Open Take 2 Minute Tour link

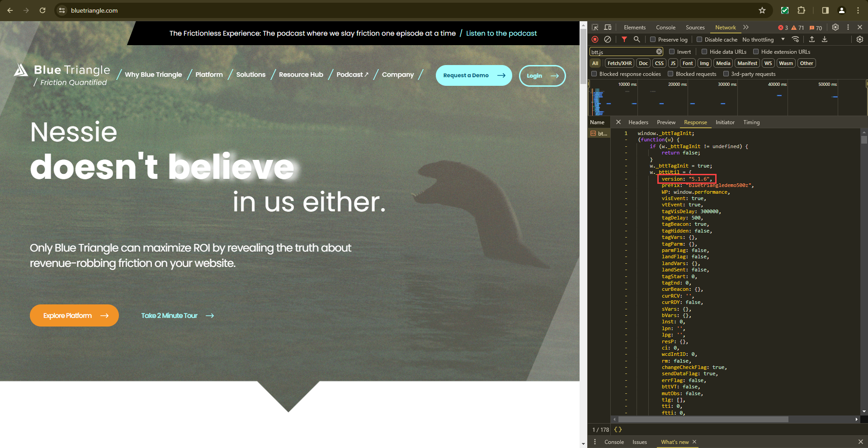click(x=178, y=315)
